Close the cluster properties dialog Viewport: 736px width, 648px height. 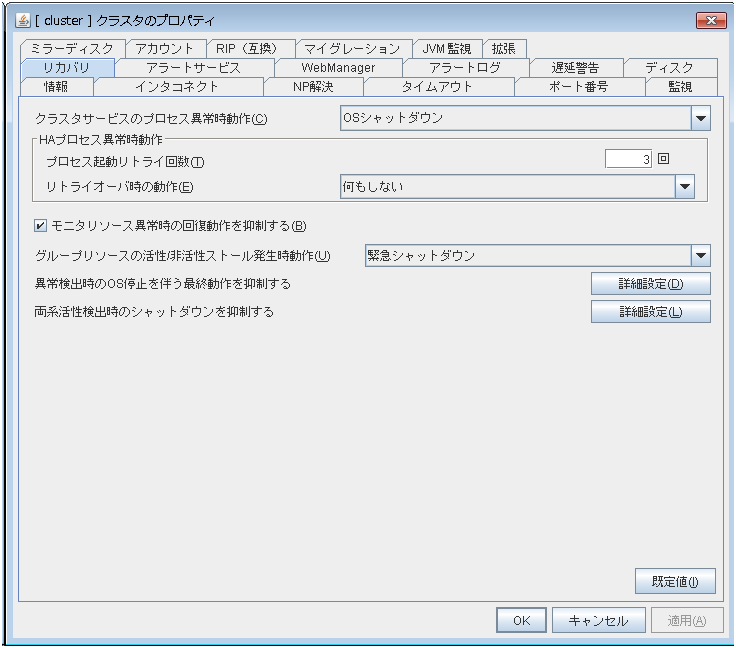point(709,20)
